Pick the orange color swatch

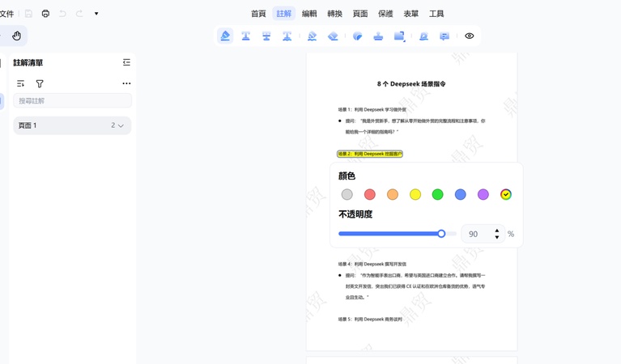click(393, 194)
